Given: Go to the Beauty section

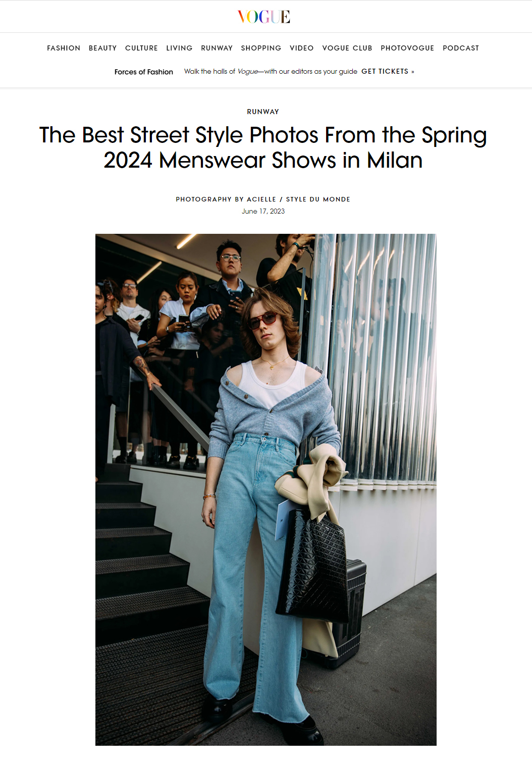Looking at the screenshot, I should pos(102,48).
